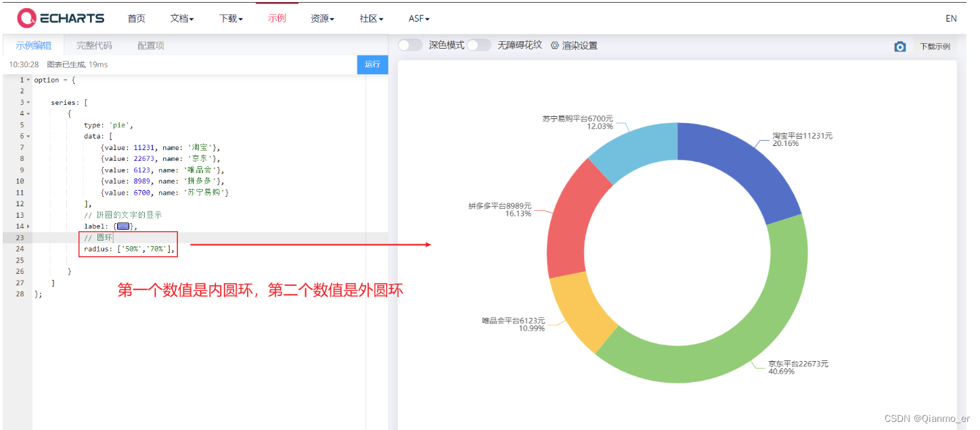980x430 pixels.
Task: Open the 文档 dropdown menu
Action: pyautogui.click(x=181, y=18)
